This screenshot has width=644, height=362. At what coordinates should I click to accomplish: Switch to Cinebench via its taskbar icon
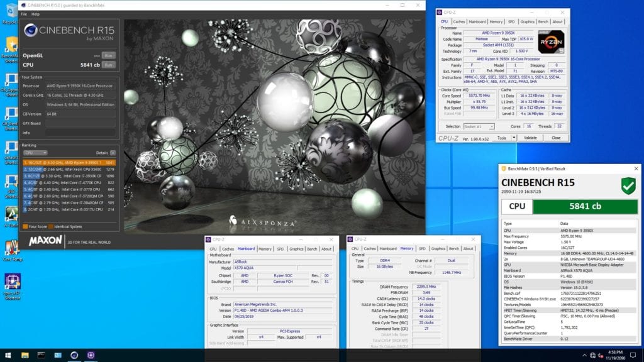74,355
